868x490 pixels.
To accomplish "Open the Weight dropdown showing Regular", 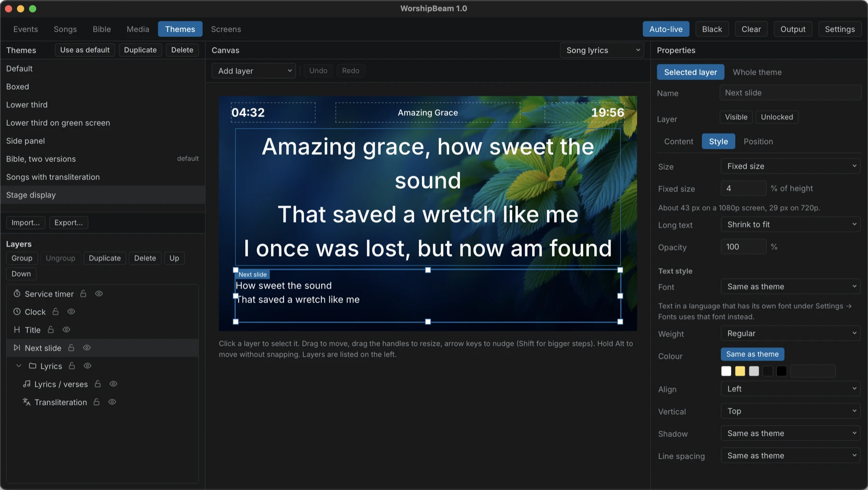I will [x=791, y=333].
